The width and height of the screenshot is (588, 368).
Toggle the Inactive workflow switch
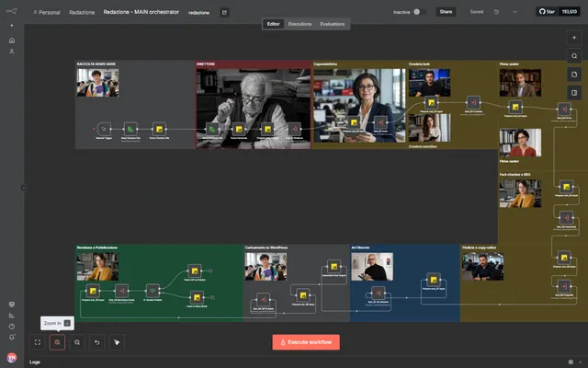click(x=420, y=12)
